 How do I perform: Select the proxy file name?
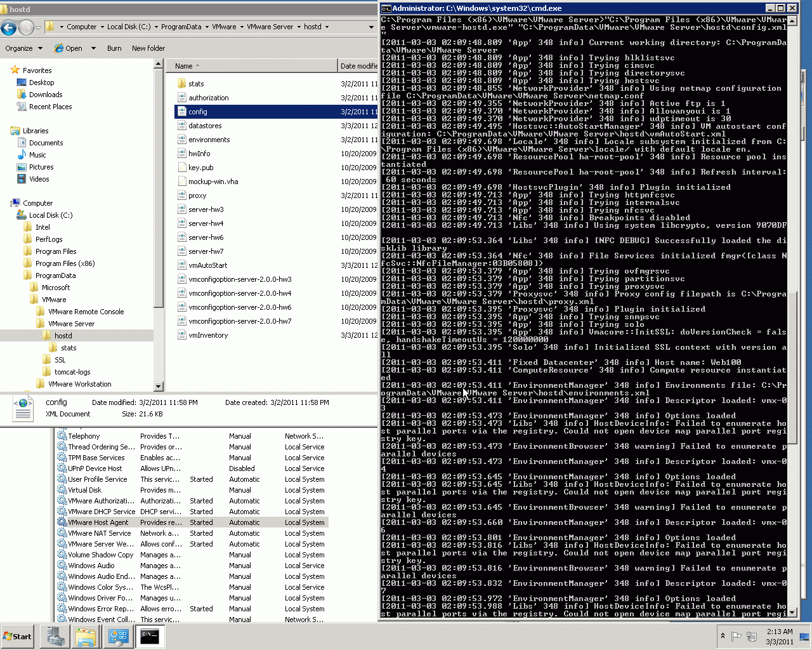coord(197,196)
